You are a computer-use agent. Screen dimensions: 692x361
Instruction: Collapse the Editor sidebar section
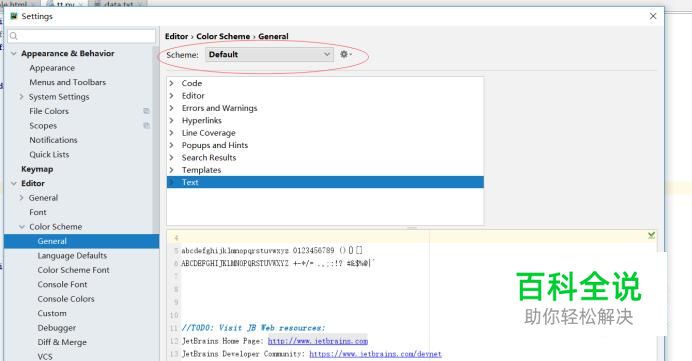click(x=14, y=183)
